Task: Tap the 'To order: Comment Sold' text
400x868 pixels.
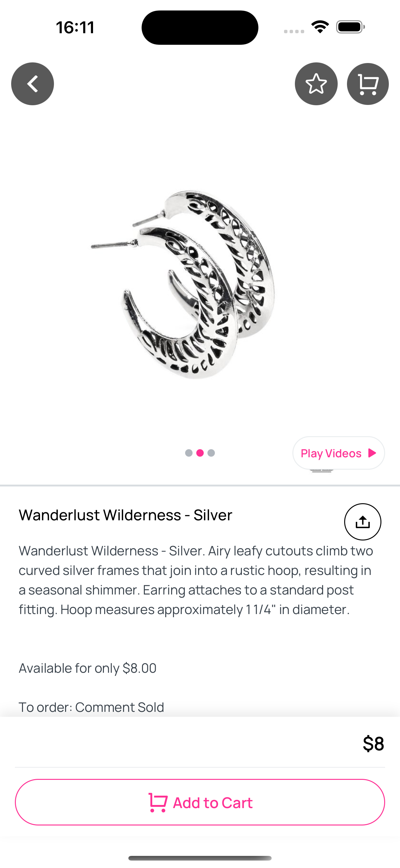Action: [91, 707]
